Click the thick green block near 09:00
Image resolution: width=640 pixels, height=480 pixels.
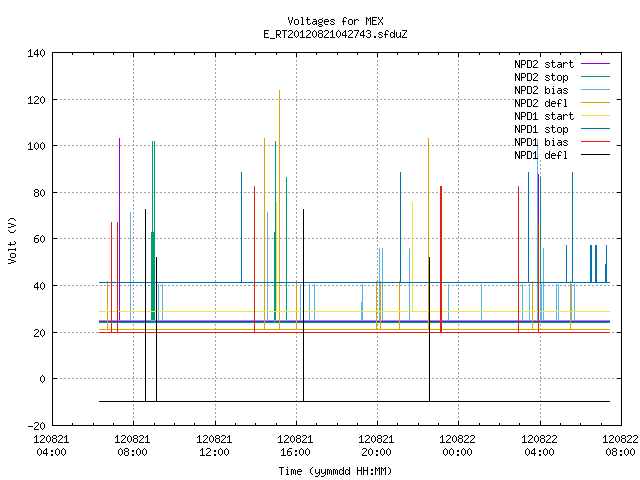153,277
